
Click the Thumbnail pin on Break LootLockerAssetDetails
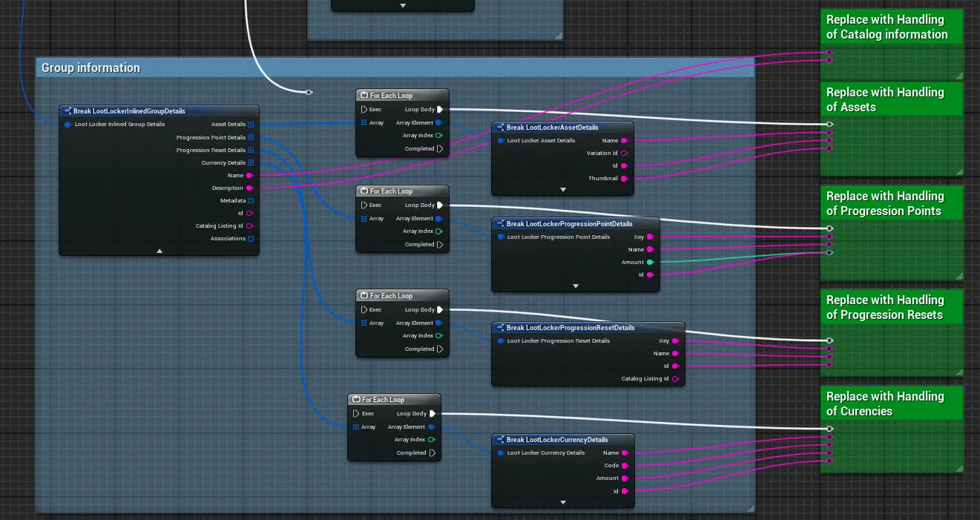(x=624, y=179)
